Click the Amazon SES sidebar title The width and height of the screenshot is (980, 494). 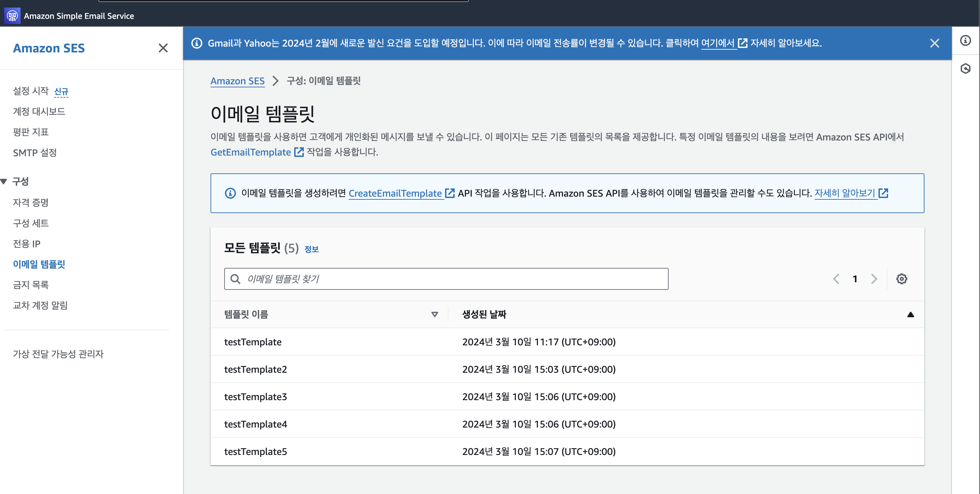pos(49,48)
